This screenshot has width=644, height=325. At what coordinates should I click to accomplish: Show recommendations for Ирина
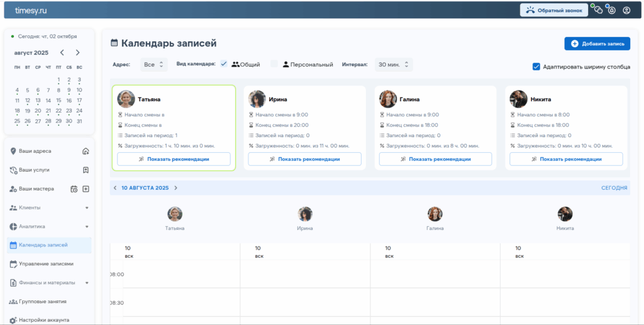point(304,159)
